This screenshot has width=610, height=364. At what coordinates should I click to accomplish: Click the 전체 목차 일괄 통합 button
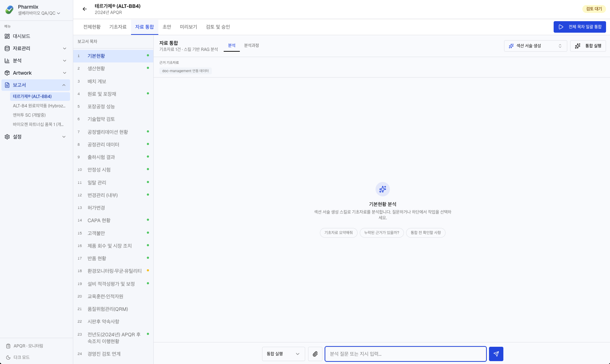[580, 27]
